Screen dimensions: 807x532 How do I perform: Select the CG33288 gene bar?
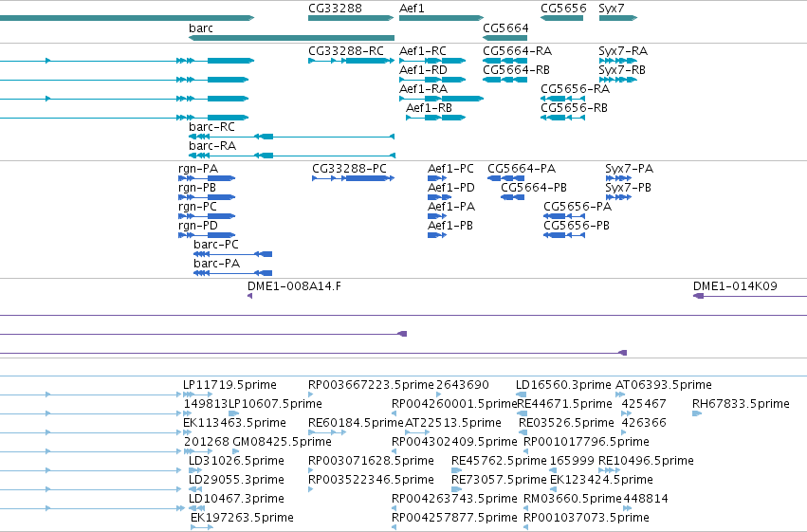[351, 18]
